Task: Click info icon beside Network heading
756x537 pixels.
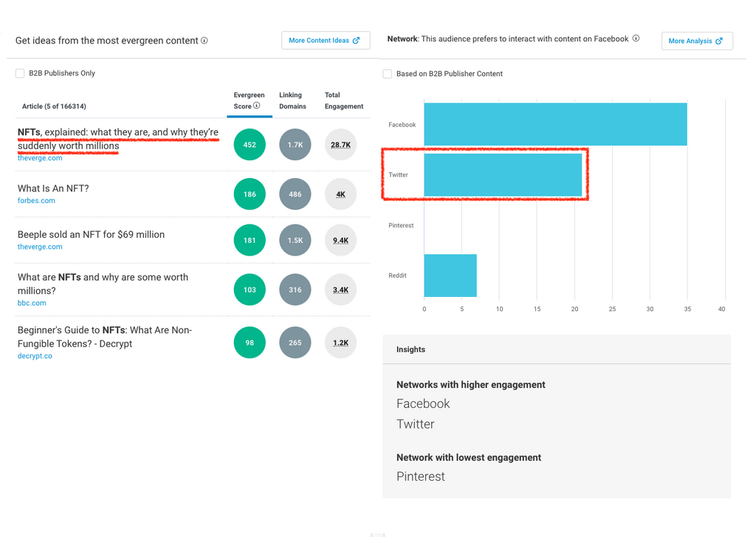Action: tap(636, 38)
